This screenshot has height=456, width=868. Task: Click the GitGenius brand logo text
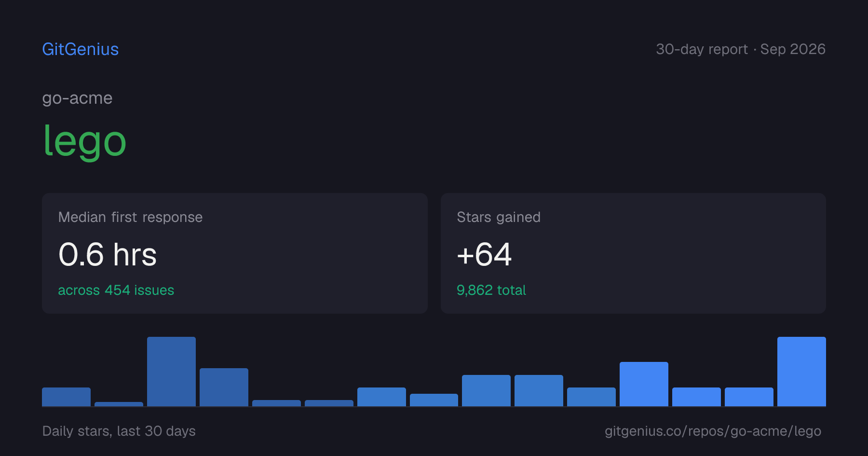(80, 49)
